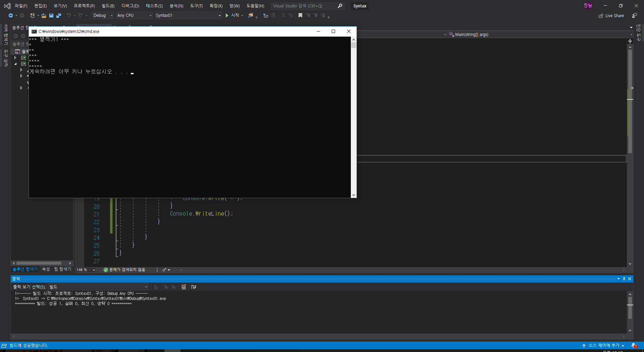This screenshot has height=352, width=644.
Task: Switch to the 팀 탐색기 tab
Action: coord(63,269)
